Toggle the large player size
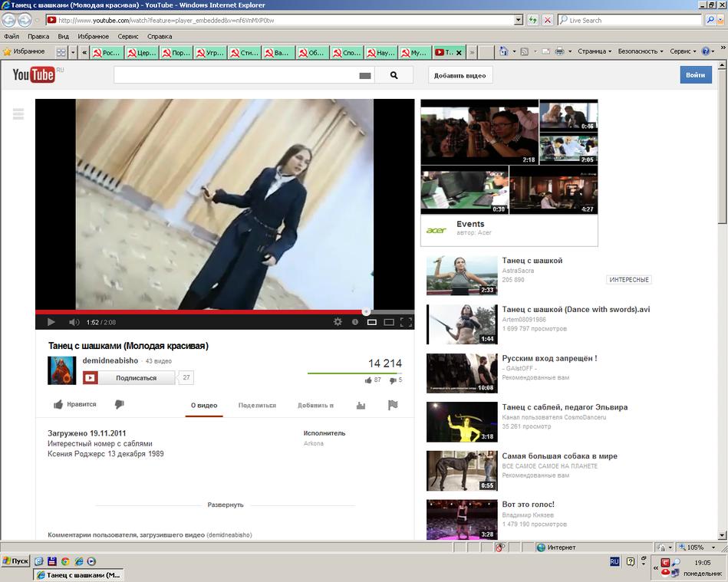728x582 pixels. [x=389, y=322]
